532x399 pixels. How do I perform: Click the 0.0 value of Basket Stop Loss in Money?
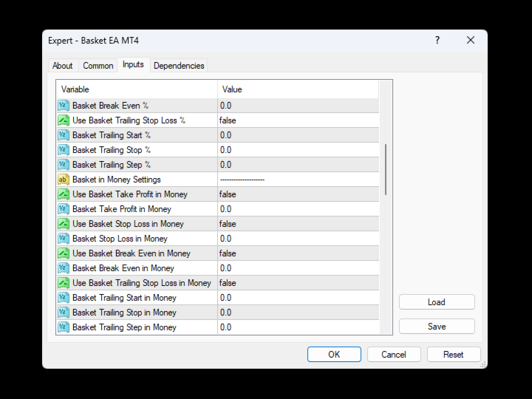click(x=225, y=239)
